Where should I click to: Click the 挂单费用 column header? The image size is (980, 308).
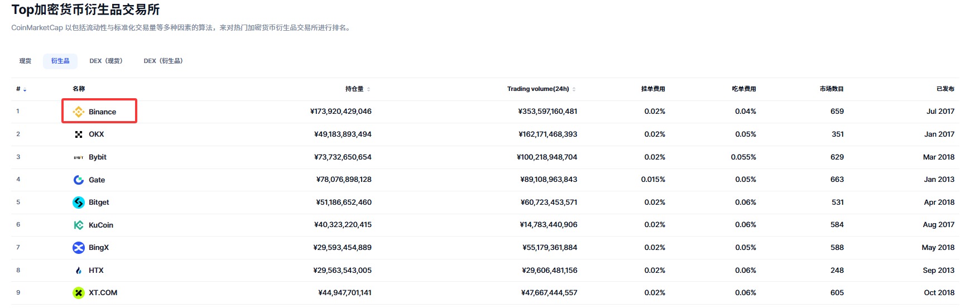653,89
